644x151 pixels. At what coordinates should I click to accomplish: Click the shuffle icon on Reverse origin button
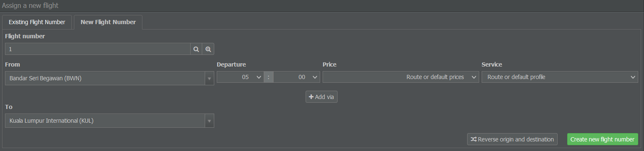tap(473, 139)
